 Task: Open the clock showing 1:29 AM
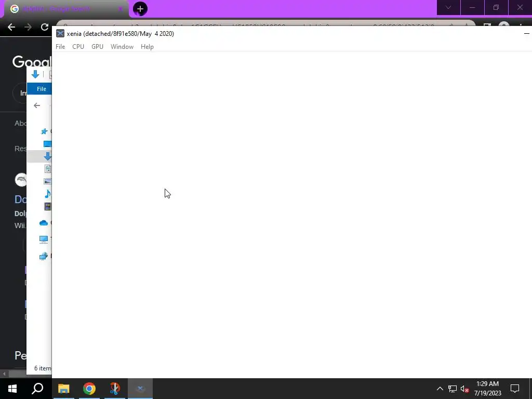[x=487, y=389]
